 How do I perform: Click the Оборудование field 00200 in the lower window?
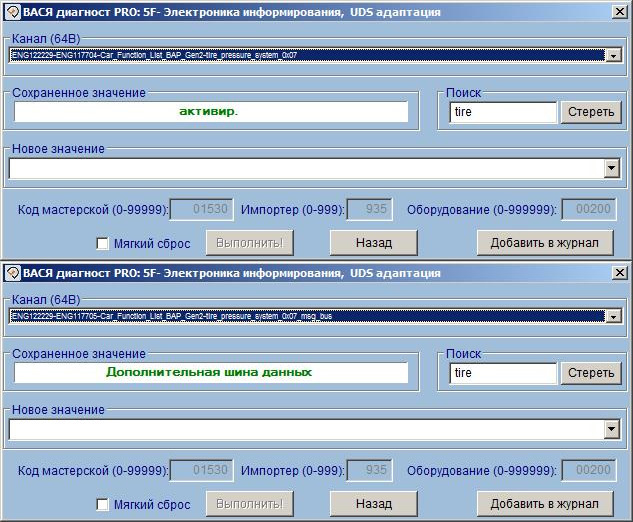coord(589,470)
